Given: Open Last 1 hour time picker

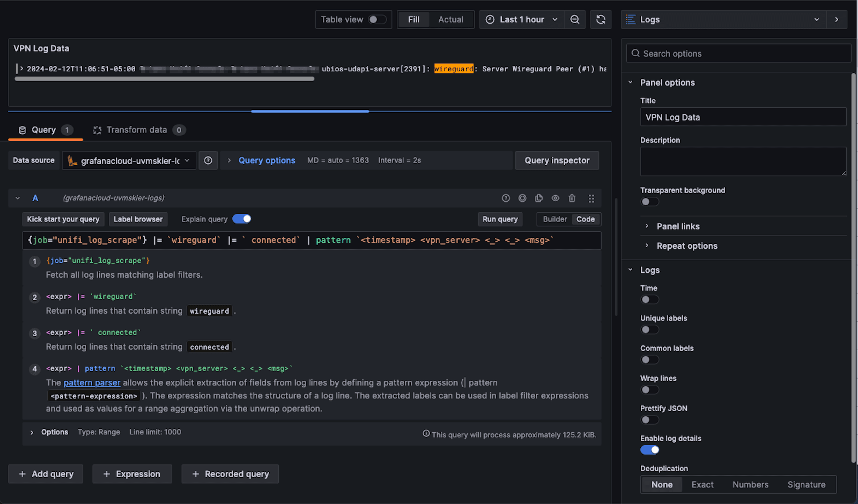Looking at the screenshot, I should tap(522, 19).
